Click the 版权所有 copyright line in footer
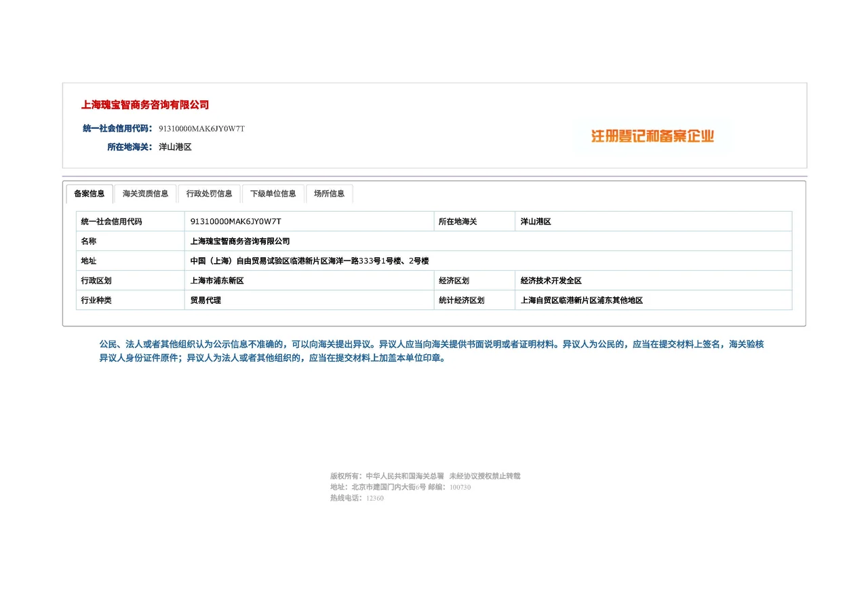Screen dimensions: 868x614 (x=425, y=476)
